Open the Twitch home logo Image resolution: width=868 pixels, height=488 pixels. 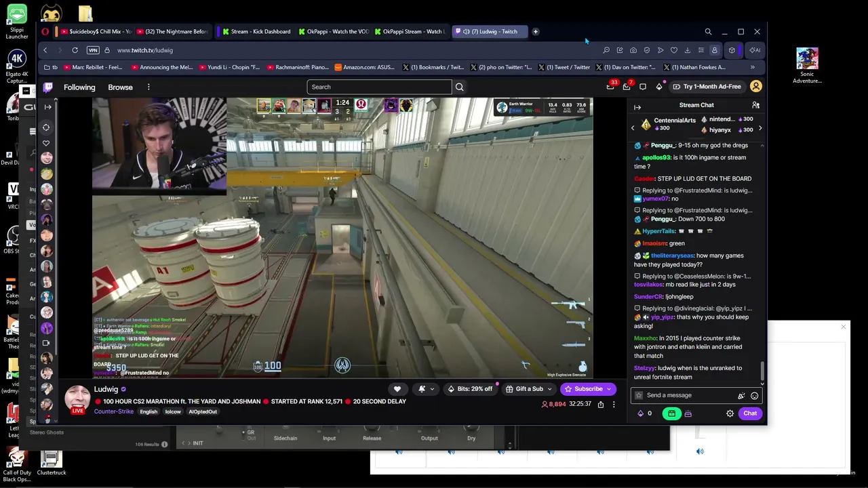pyautogui.click(x=48, y=87)
